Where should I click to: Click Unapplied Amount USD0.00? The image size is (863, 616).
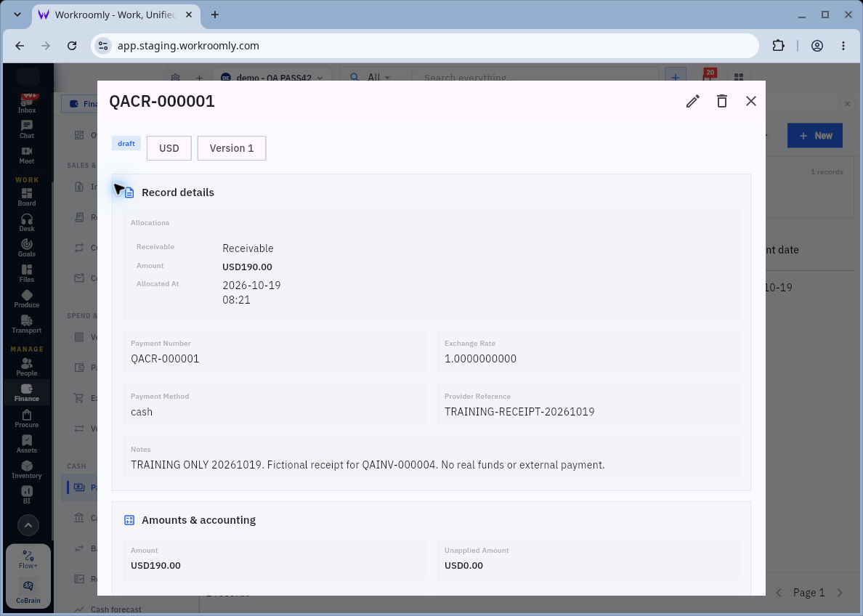463,565
